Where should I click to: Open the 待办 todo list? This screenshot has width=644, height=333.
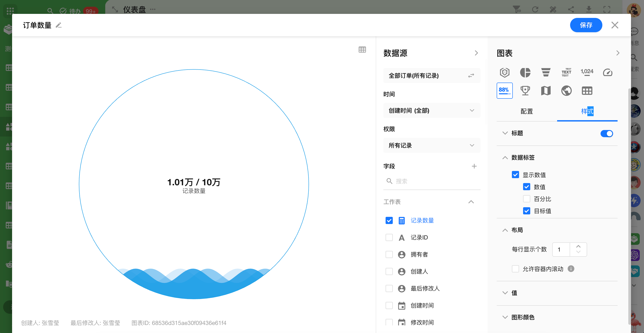[x=70, y=11]
